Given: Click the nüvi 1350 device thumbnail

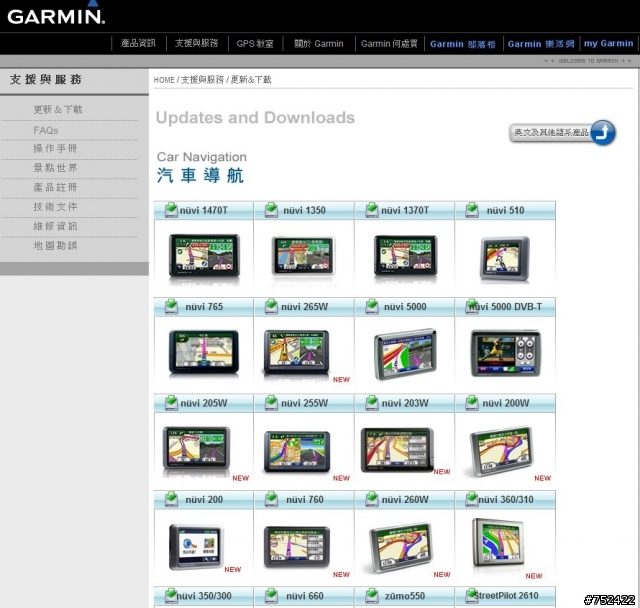Looking at the screenshot, I should (x=303, y=256).
